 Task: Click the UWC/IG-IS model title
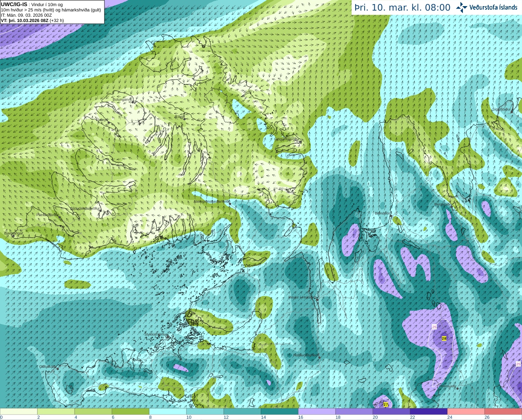14,4
